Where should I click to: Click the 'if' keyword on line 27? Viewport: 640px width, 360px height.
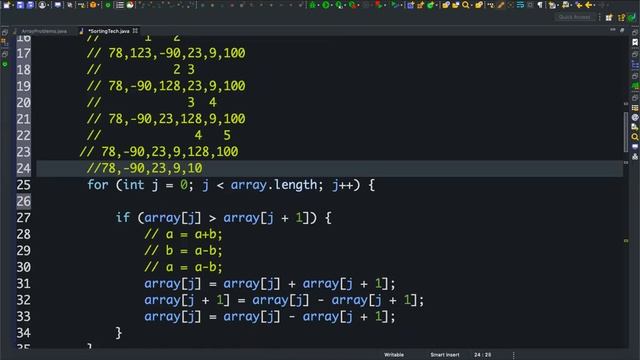(x=123, y=218)
